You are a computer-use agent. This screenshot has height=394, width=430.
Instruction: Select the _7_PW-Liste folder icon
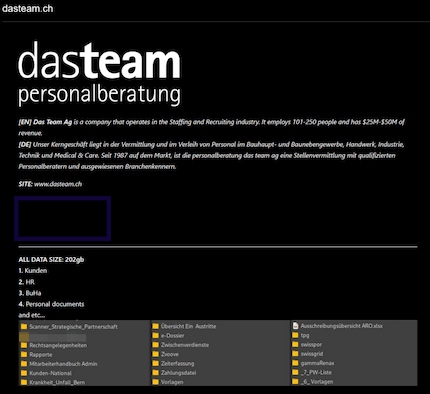(x=295, y=372)
